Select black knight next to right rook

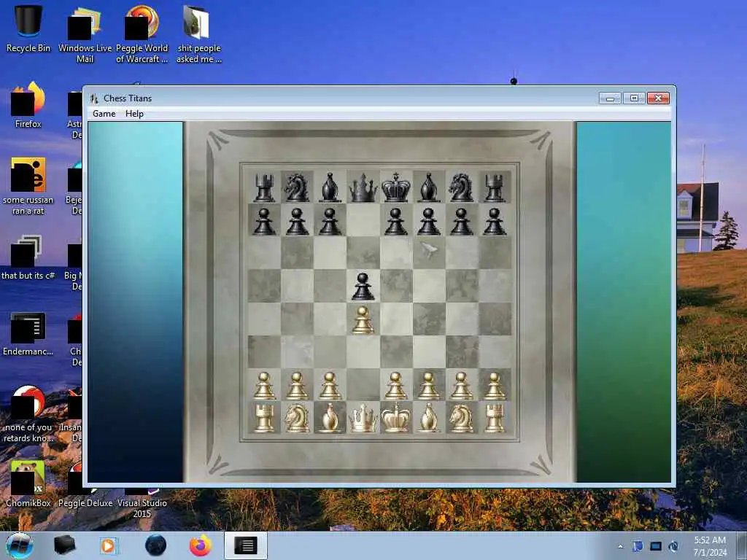461,187
